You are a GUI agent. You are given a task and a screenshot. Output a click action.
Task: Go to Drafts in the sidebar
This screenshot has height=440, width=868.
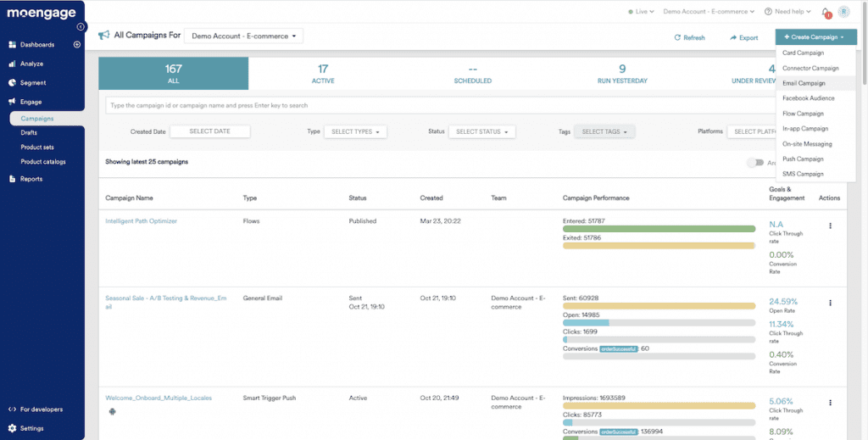coord(29,133)
